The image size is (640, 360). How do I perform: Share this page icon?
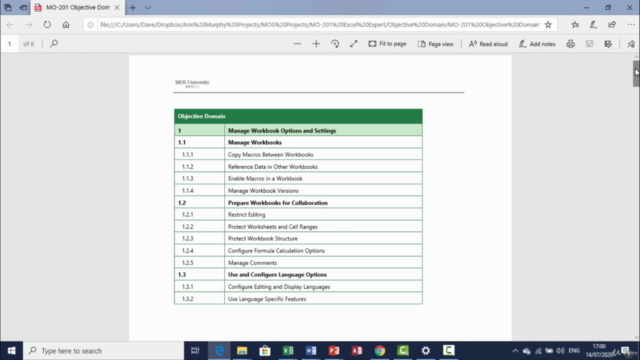[612, 24]
